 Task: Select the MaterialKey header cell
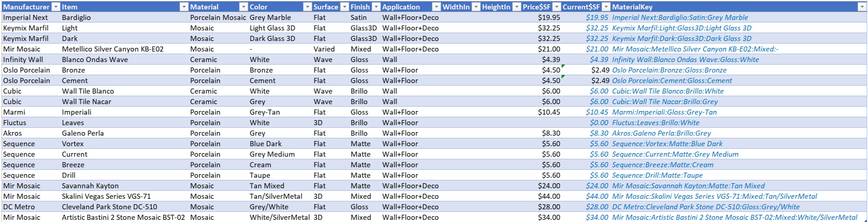click(x=739, y=7)
